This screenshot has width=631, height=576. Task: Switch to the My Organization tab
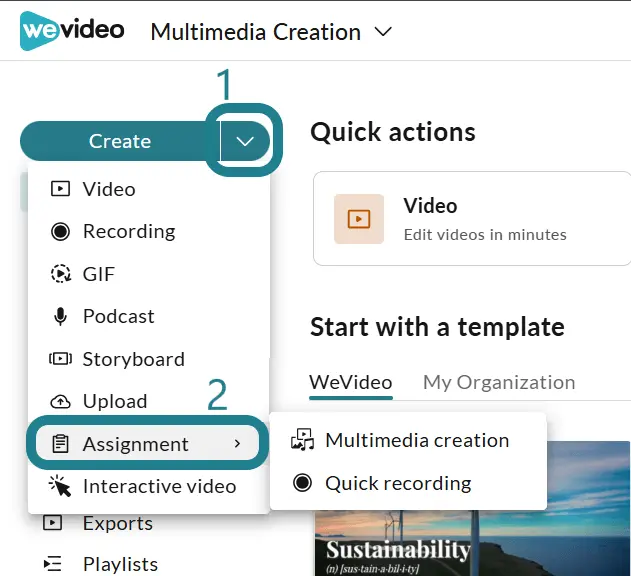click(x=499, y=383)
